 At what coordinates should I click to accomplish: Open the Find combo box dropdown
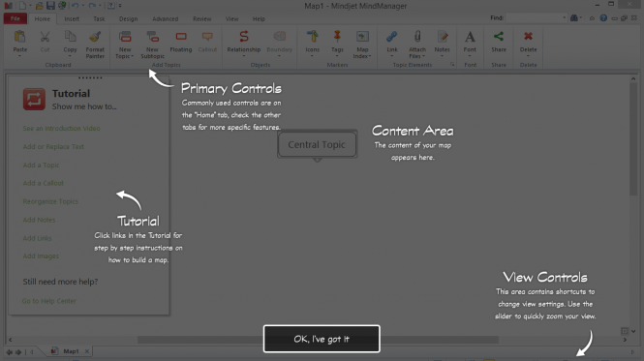tap(564, 18)
